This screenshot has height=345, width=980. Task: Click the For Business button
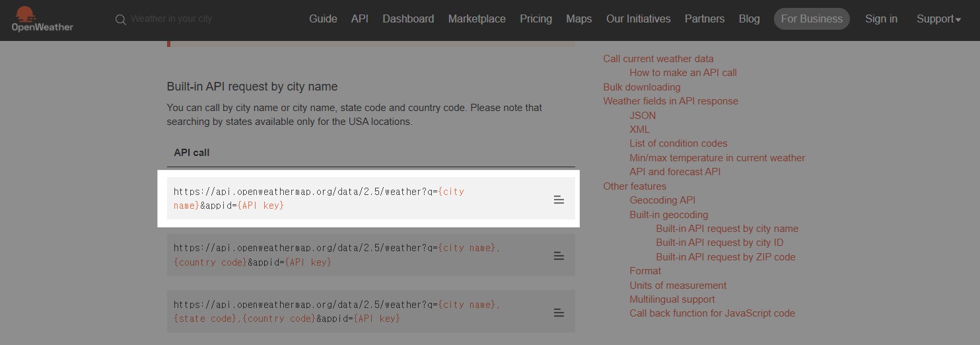coord(812,19)
